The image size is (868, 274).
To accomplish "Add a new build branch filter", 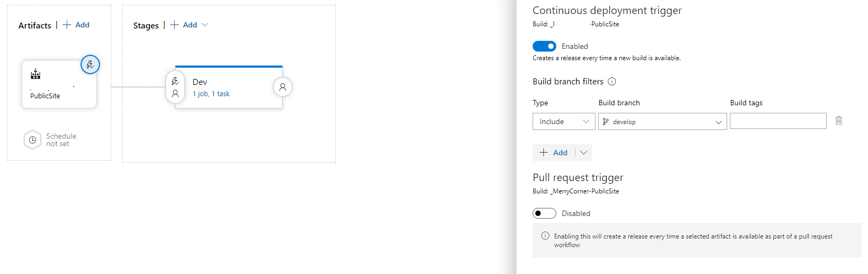I will click(x=554, y=153).
